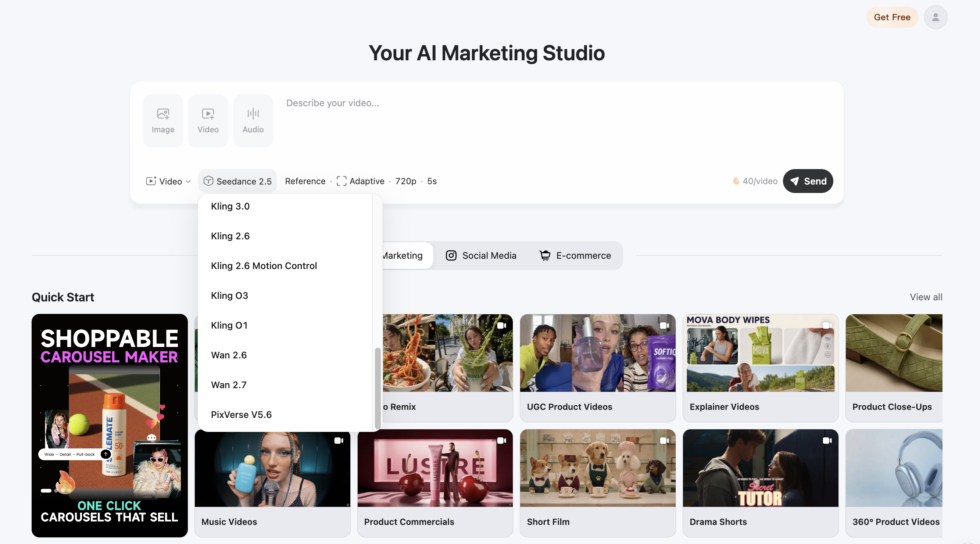980x544 pixels.
Task: Open the UGC Product Videos template
Action: (598, 368)
